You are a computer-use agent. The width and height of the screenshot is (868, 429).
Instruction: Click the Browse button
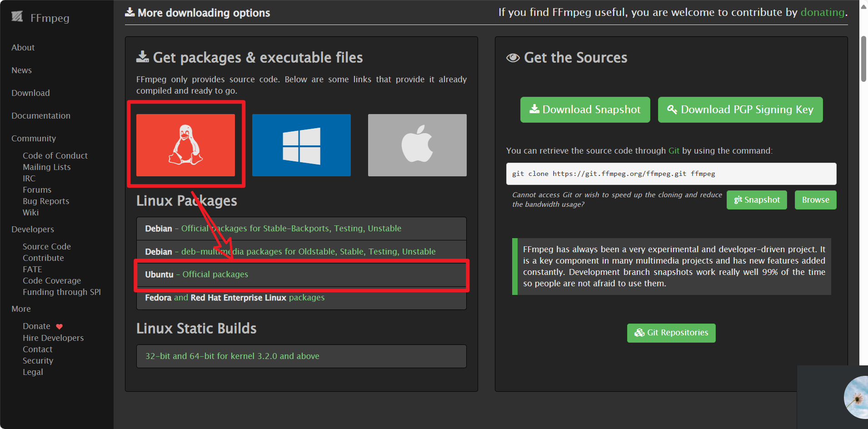815,200
